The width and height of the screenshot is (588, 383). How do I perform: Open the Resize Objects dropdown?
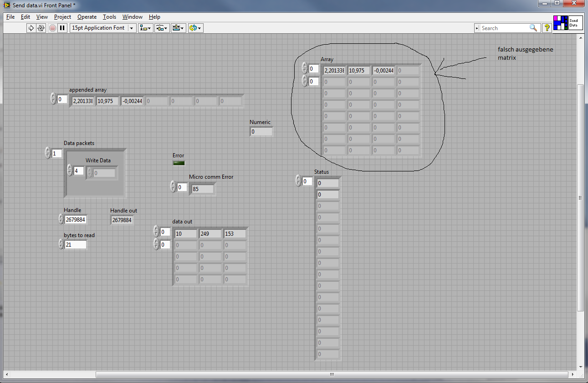tap(178, 28)
